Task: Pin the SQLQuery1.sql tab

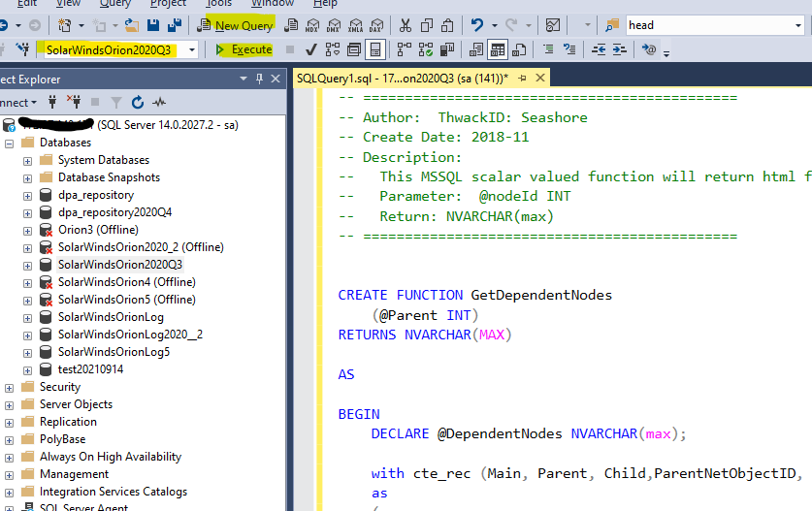Action: pos(523,79)
